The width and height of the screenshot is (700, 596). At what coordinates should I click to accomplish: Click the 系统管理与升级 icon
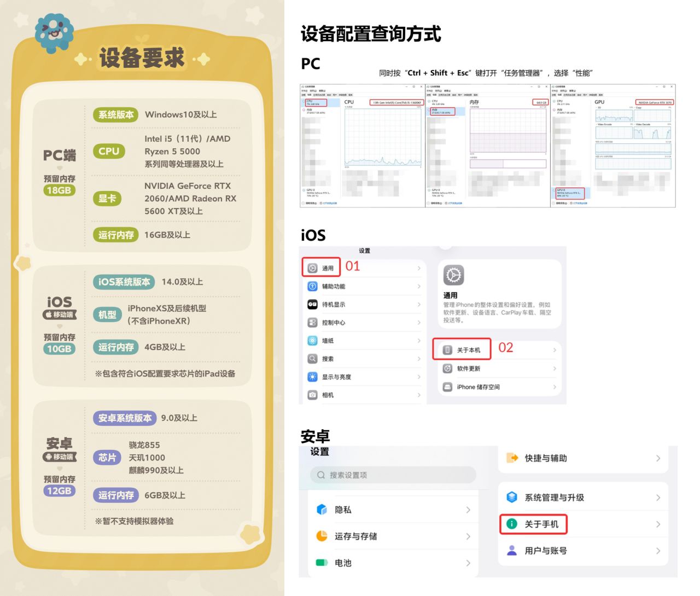pyautogui.click(x=512, y=497)
